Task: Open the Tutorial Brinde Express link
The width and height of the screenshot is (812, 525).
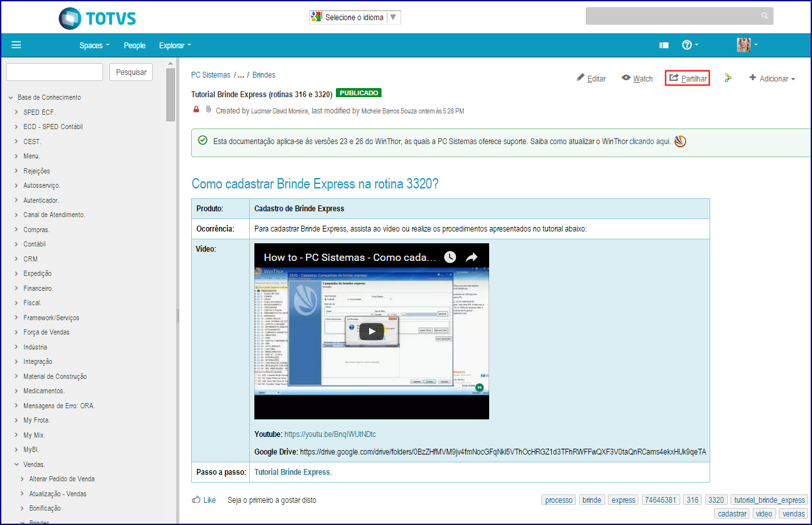Action: pos(292,472)
